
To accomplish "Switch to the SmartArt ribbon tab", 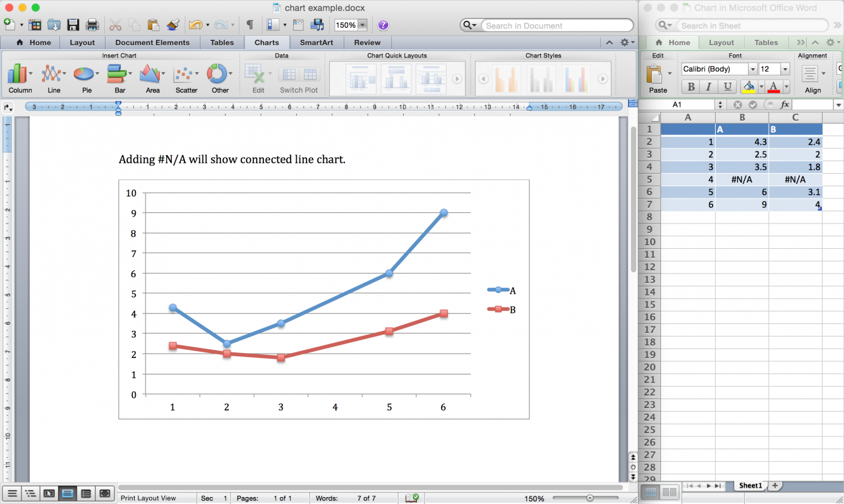I will (x=316, y=42).
